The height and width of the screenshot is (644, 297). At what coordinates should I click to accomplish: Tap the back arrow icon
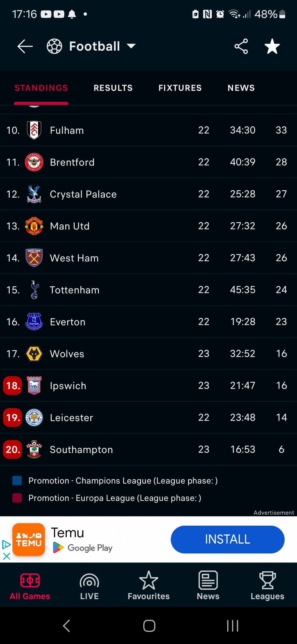click(25, 46)
